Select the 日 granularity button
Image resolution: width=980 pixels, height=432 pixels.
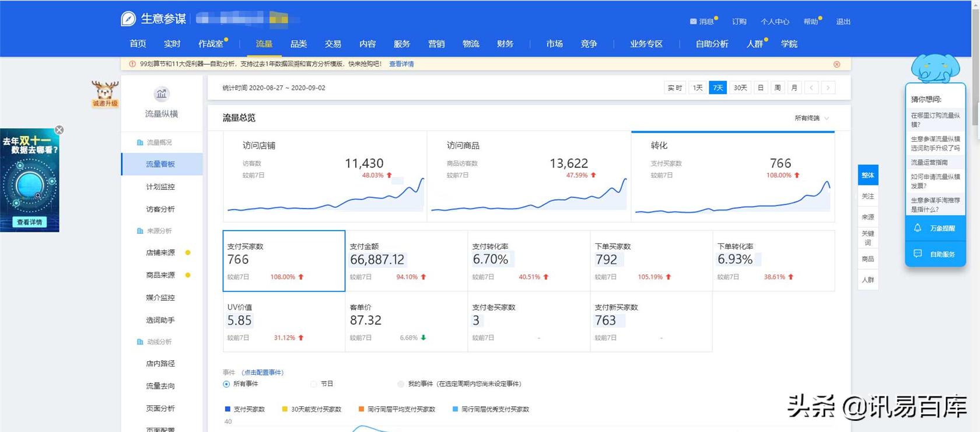[760, 88]
